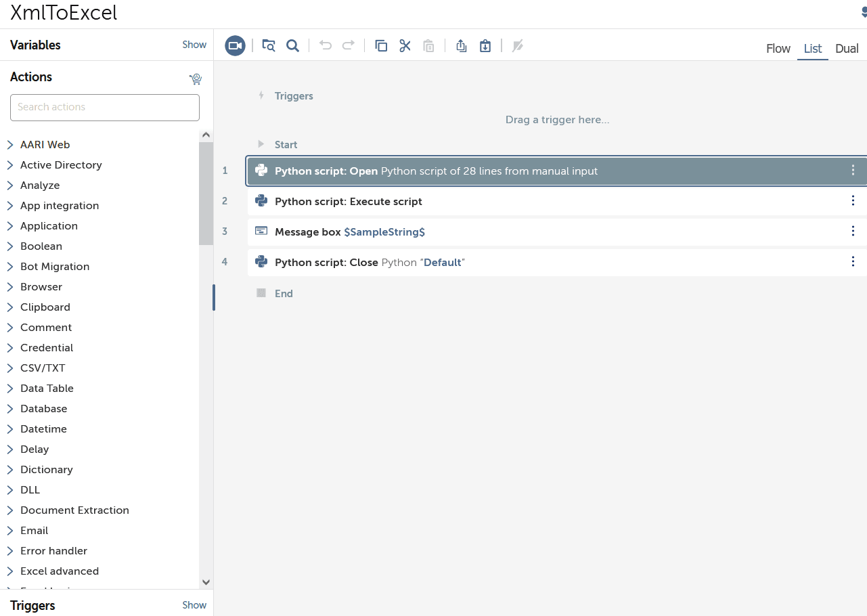Click the copy icon in toolbar

381,45
